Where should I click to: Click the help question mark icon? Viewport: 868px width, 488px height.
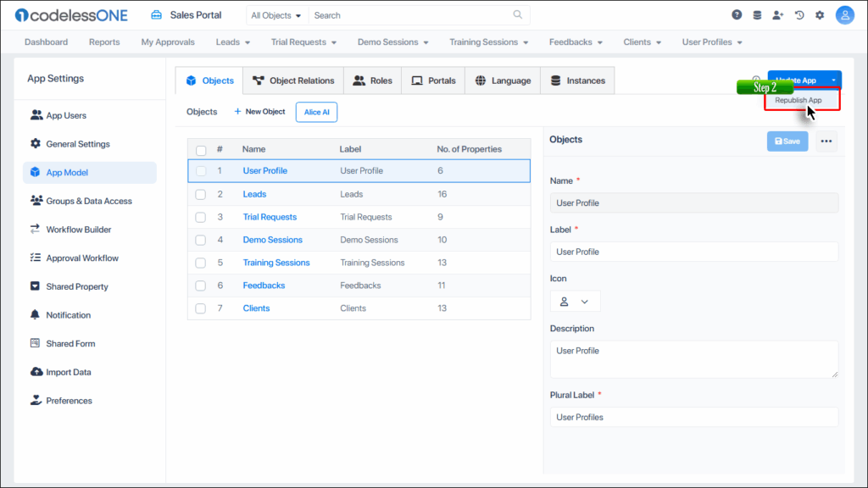[x=737, y=15]
